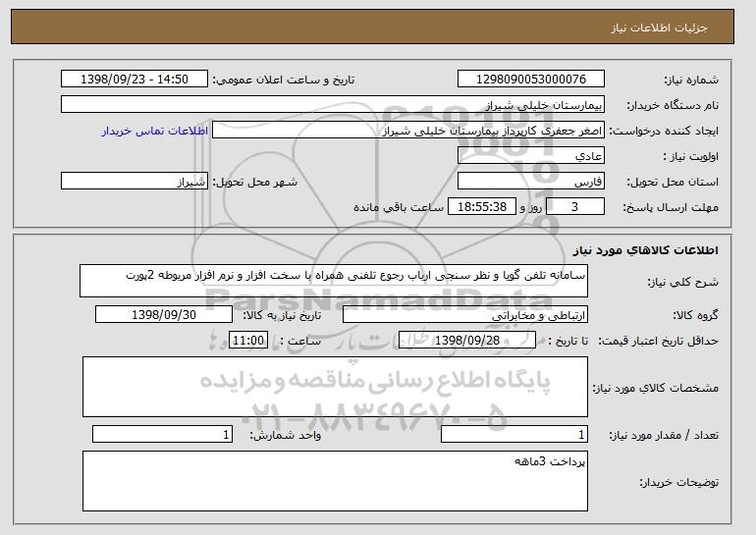Click the buyer name field بیمارستان خلیلی شیراز
Image resolution: width=756 pixels, height=535 pixels.
333,105
